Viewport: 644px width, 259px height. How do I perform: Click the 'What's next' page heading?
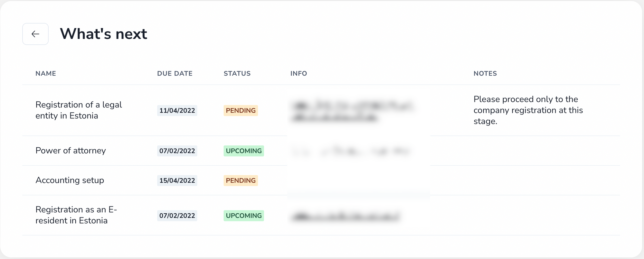[103, 34]
